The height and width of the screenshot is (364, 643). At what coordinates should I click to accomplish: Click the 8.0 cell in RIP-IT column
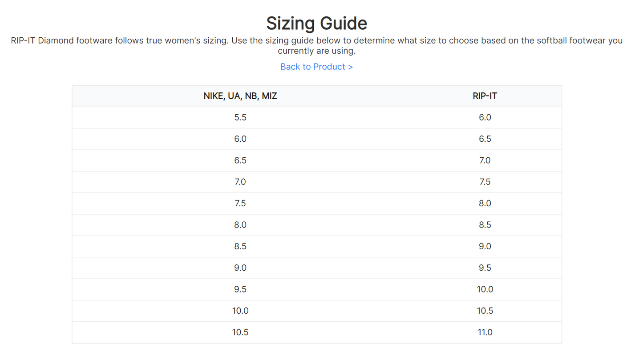(x=485, y=203)
